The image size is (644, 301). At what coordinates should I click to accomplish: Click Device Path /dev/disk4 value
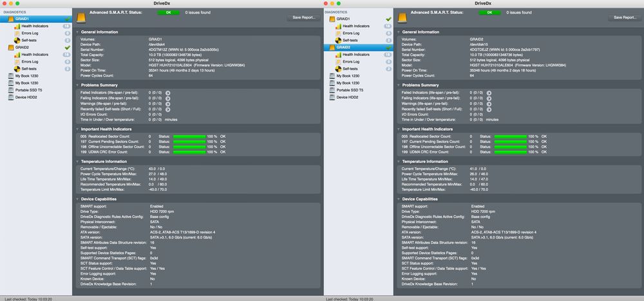point(157,44)
